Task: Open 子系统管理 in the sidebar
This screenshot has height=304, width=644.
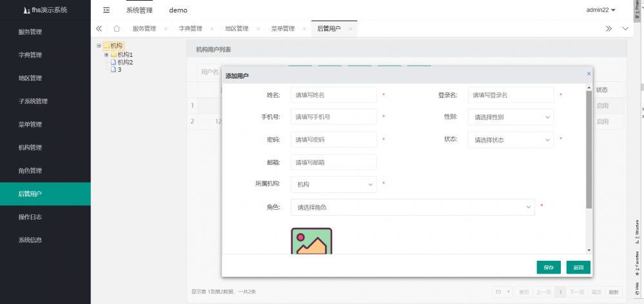Action: point(45,101)
